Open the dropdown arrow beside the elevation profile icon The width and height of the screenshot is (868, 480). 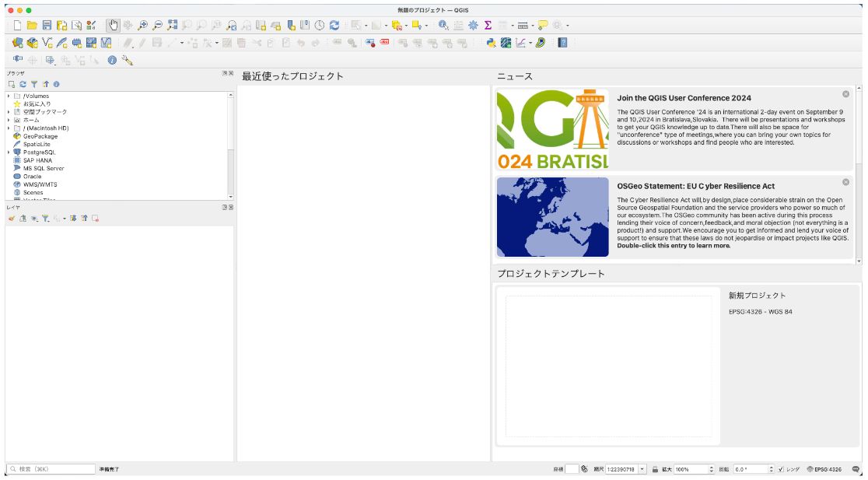click(530, 44)
